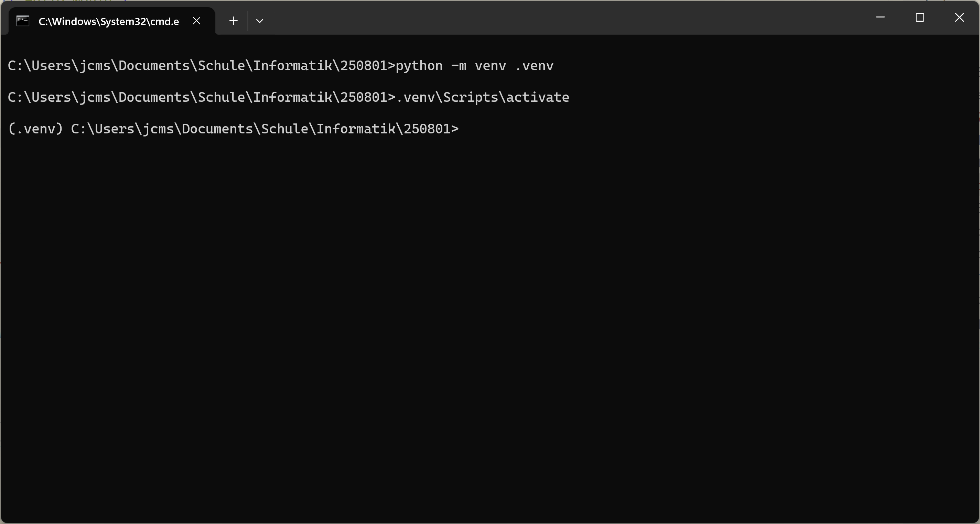
Task: Click the cmd icon on the tab
Action: pyautogui.click(x=23, y=21)
